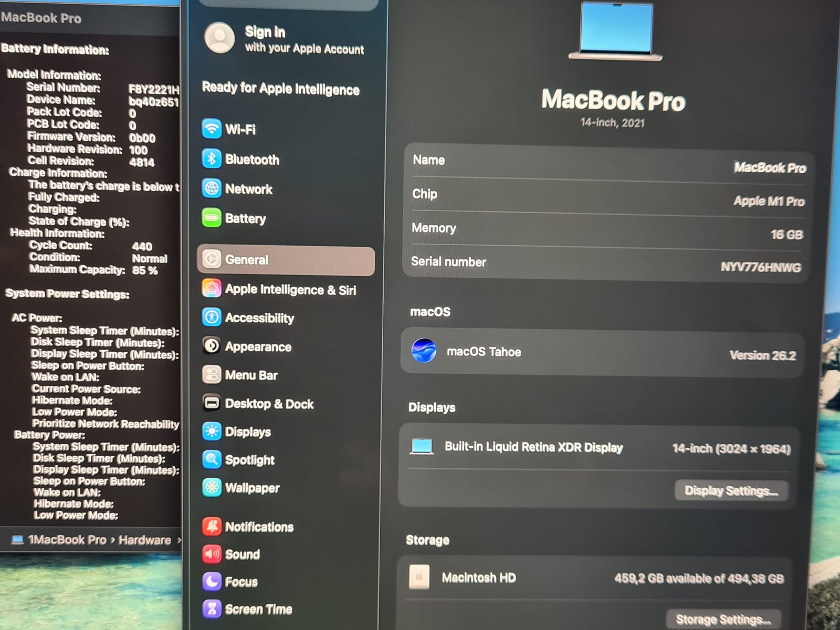Open the Menu Bar settings pane
840x630 pixels.
(251, 375)
